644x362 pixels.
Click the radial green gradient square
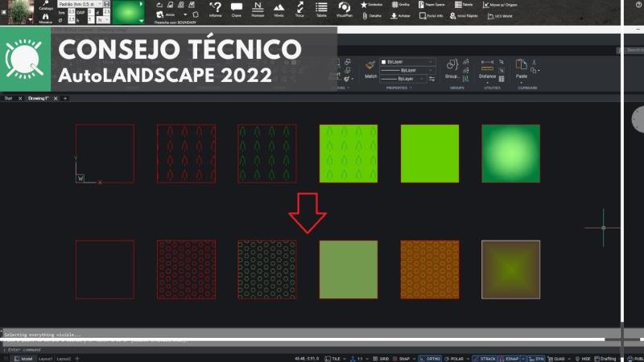510,154
